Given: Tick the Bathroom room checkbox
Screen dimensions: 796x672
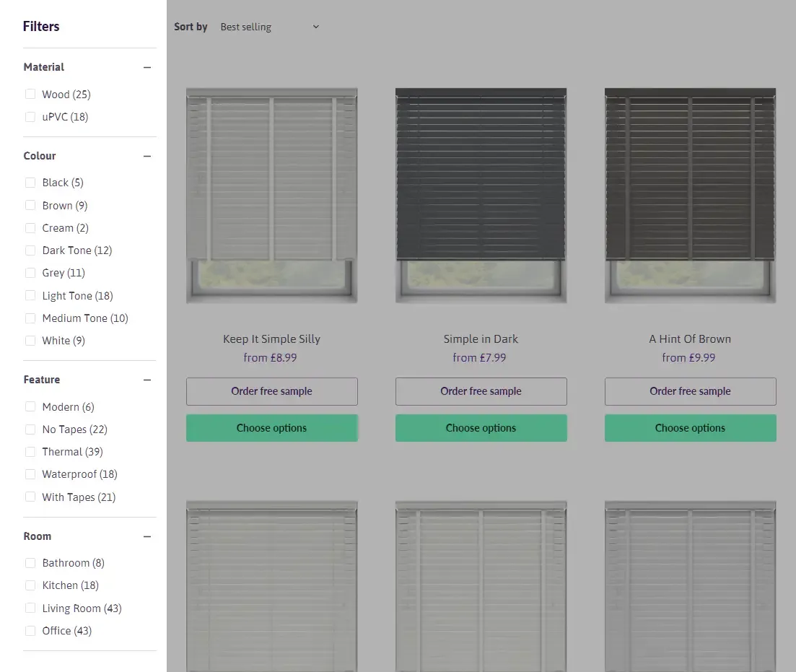Looking at the screenshot, I should (30, 563).
